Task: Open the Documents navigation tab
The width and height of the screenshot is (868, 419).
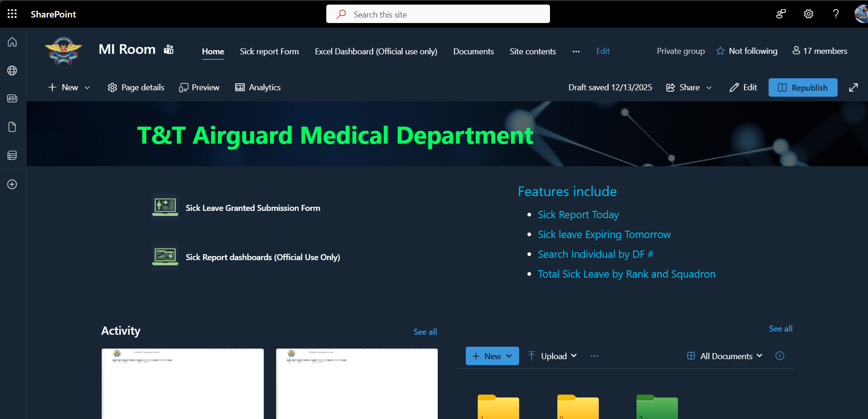Action: pyautogui.click(x=474, y=52)
